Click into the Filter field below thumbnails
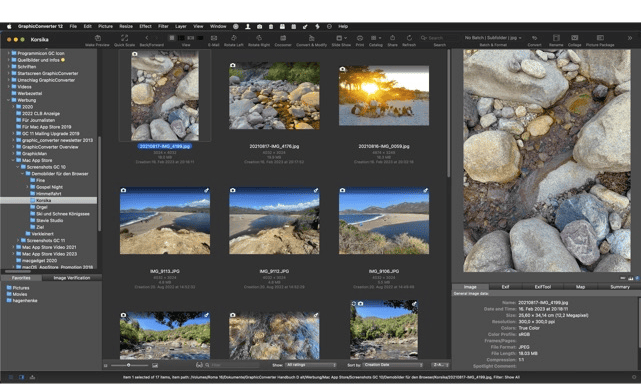The width and height of the screenshot is (641, 384). [x=235, y=365]
